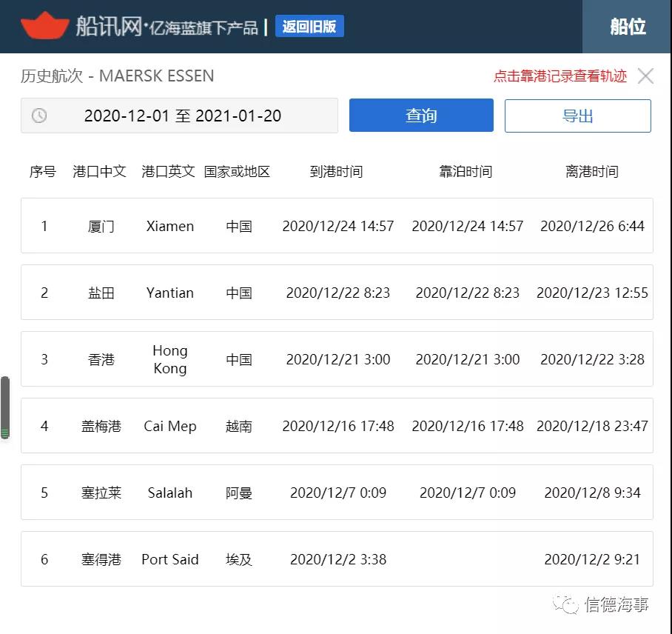Open the Cai Mep call record
The image size is (672, 634).
[x=336, y=426]
